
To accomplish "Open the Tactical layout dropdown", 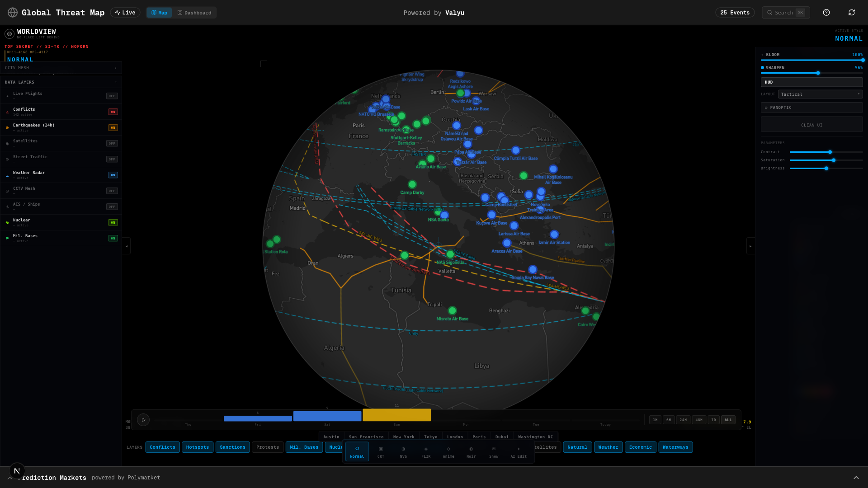I will click(x=820, y=94).
